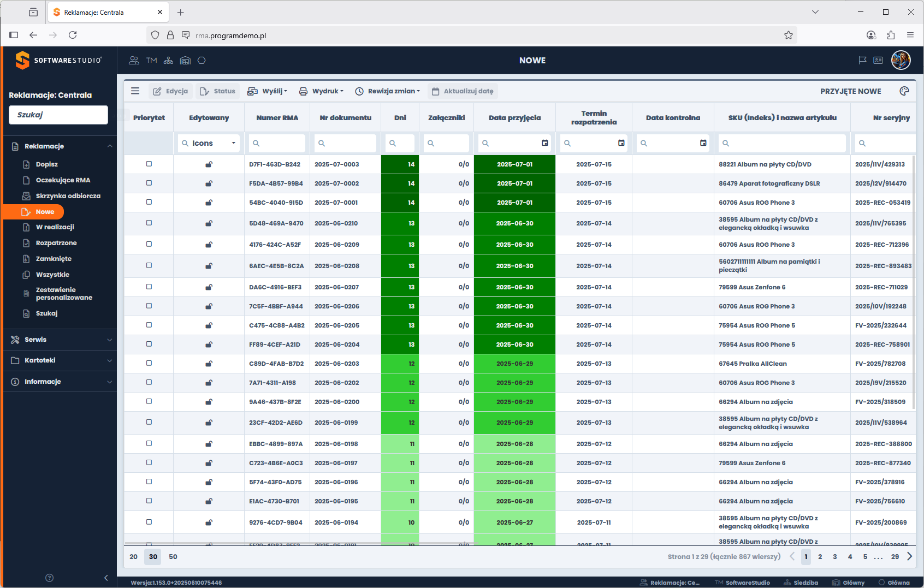Click the flag icon in top bar
The image size is (924, 588).
(x=862, y=61)
